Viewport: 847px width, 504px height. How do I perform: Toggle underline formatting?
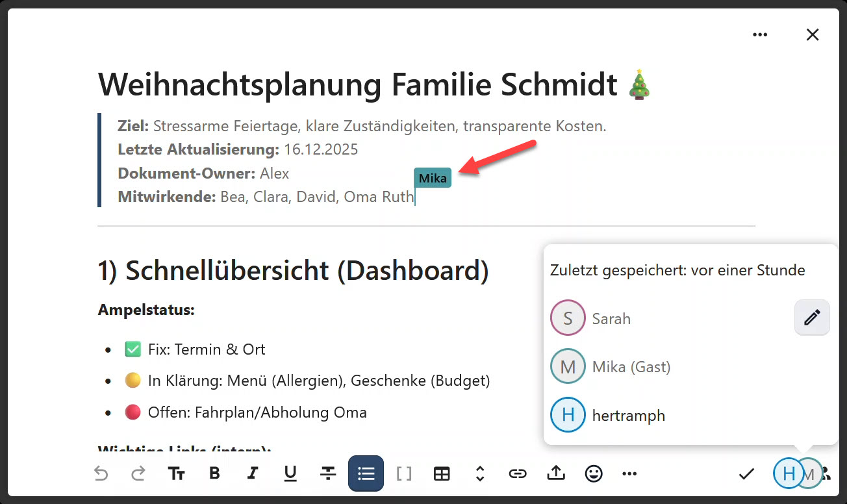click(290, 473)
